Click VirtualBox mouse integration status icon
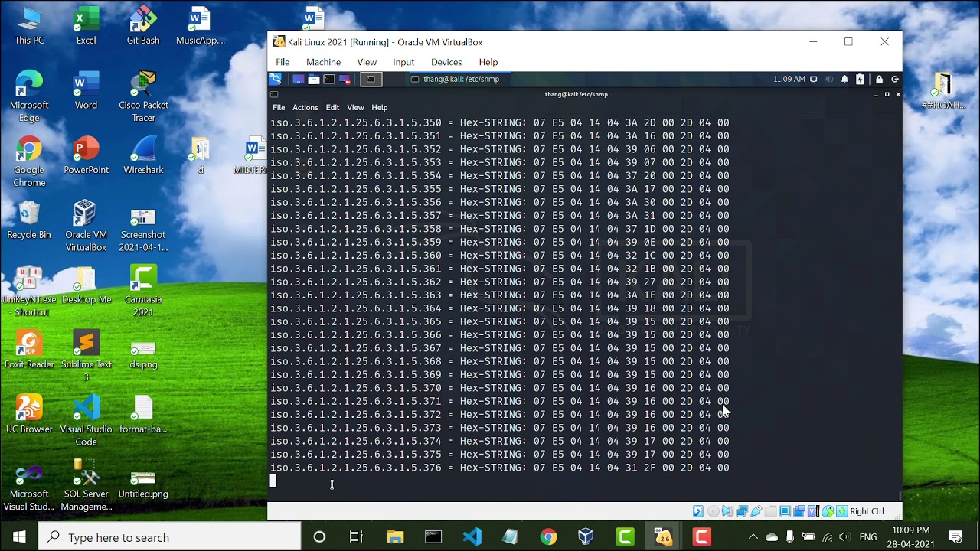This screenshot has width=980, height=551. (x=828, y=511)
